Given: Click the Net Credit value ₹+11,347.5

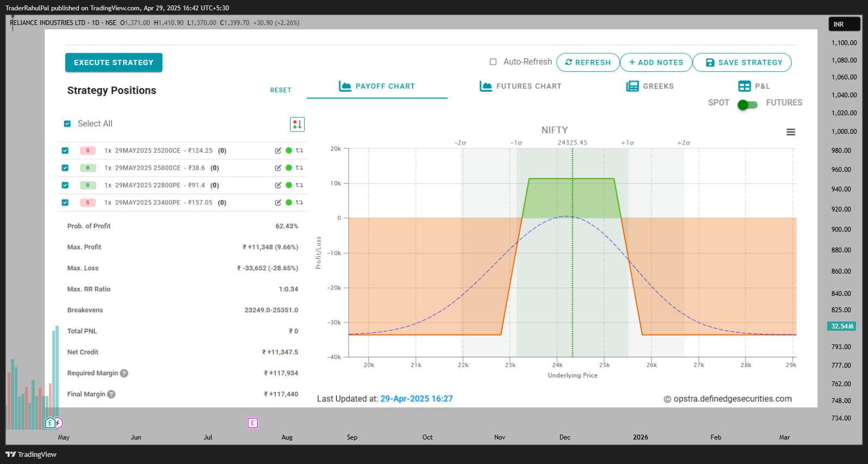Looking at the screenshot, I should pyautogui.click(x=280, y=352).
